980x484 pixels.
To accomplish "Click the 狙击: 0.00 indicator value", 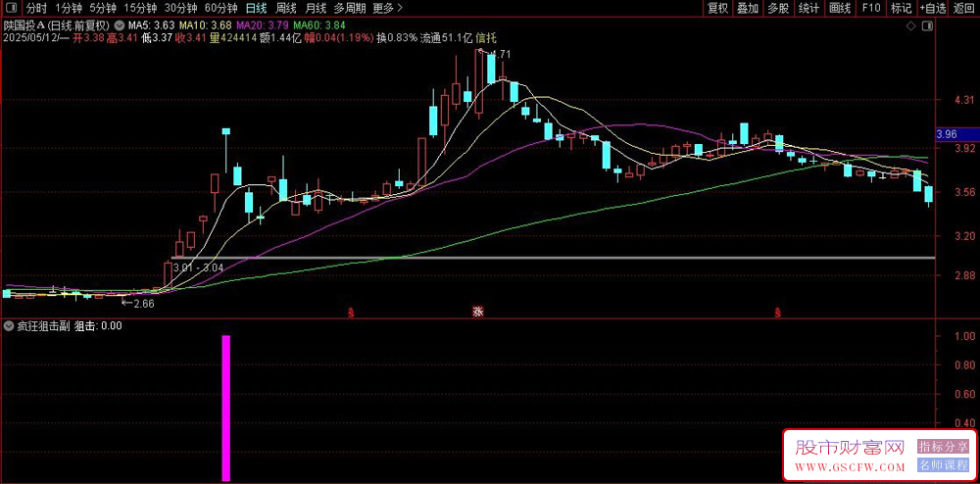I will pos(98,325).
